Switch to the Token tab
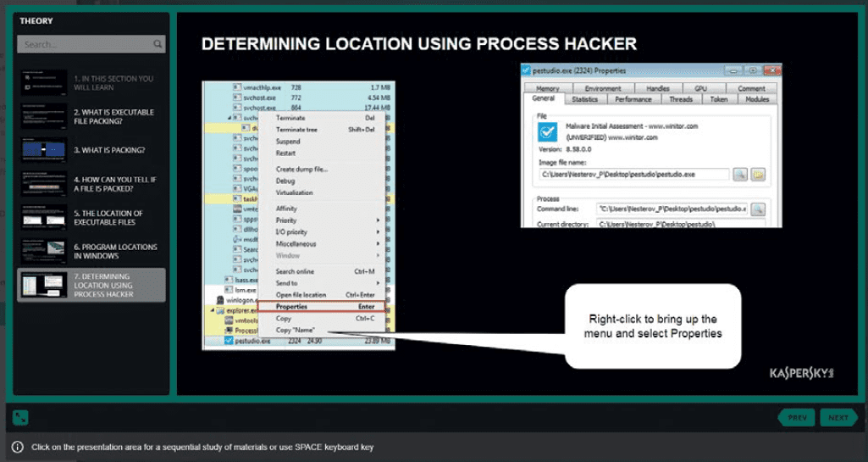Image resolution: width=868 pixels, height=462 pixels. 719,100
